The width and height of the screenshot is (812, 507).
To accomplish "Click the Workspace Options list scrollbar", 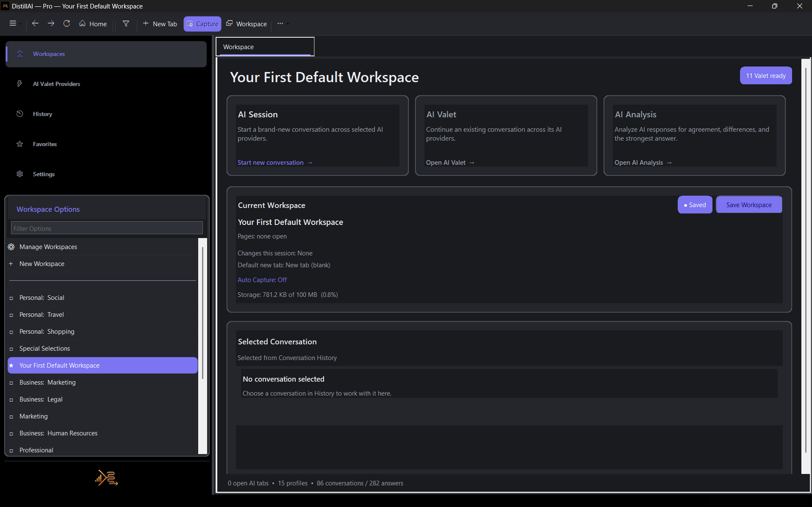I will click(202, 313).
